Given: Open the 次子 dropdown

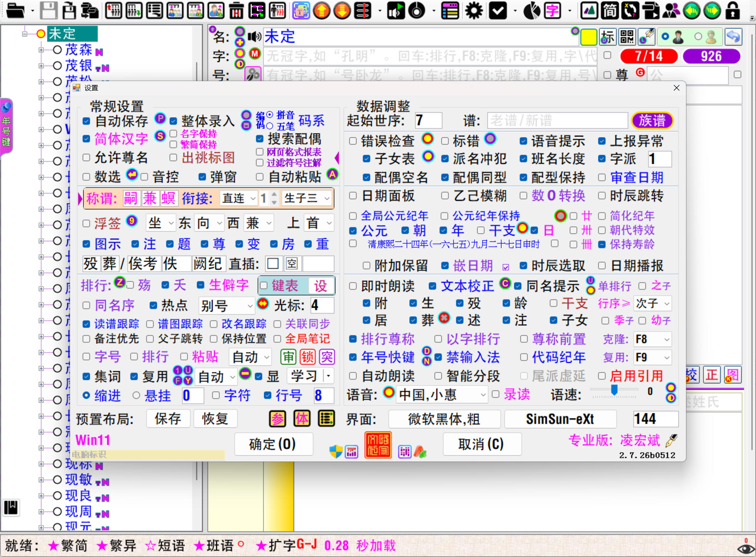Looking at the screenshot, I should pos(653,303).
